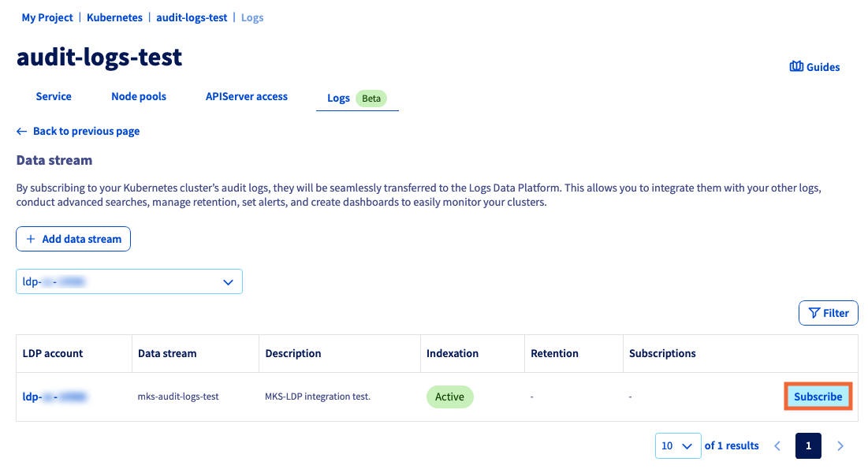Select page 1 in pagination

pos(808,445)
